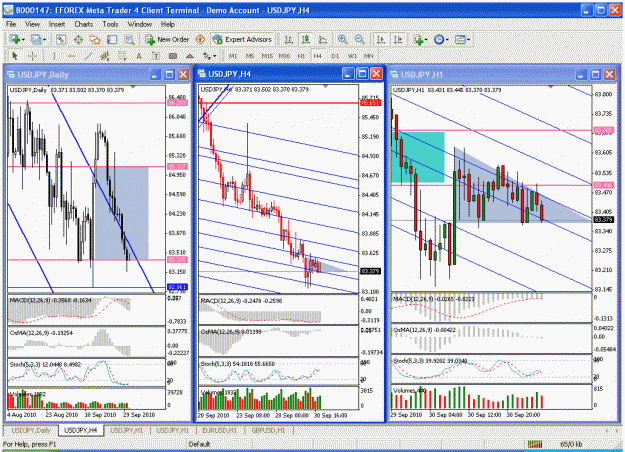
Task: Select the Equidistant Channel tool
Action: [x=105, y=56]
